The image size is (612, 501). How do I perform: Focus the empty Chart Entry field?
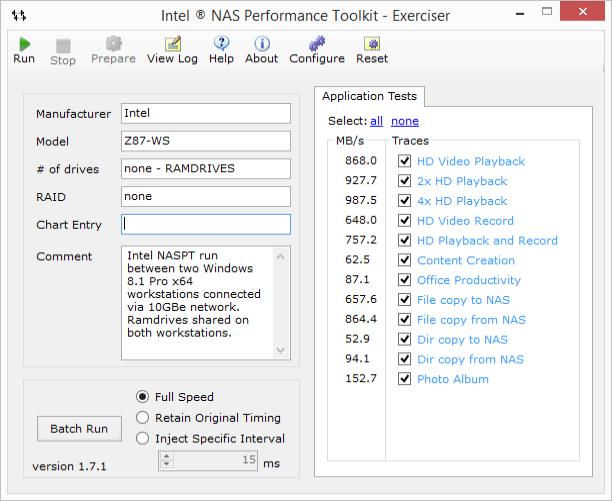coord(206,224)
